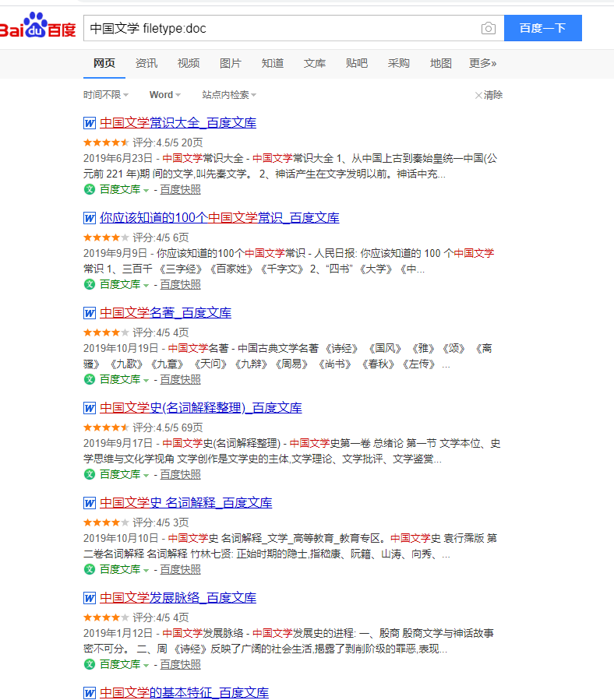Open 更多 categories

click(482, 63)
